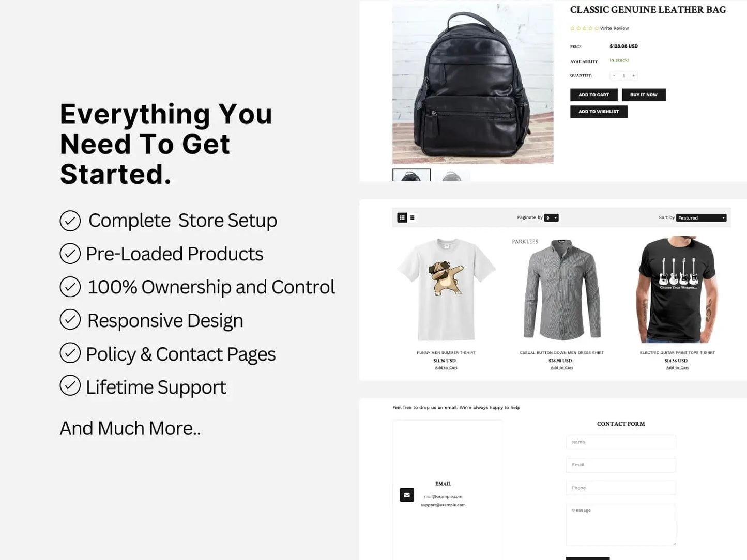Open the Write Review link
The image size is (747, 560).
pyautogui.click(x=614, y=28)
